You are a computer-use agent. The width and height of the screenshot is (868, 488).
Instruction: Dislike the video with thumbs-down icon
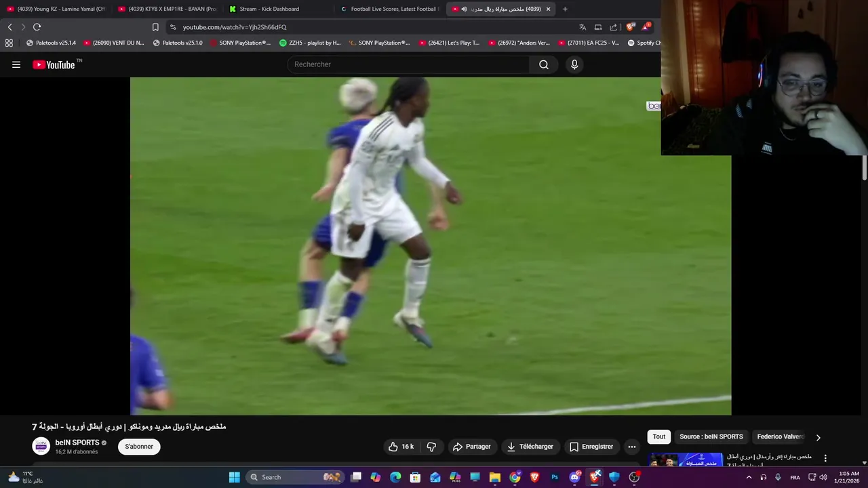click(x=431, y=447)
